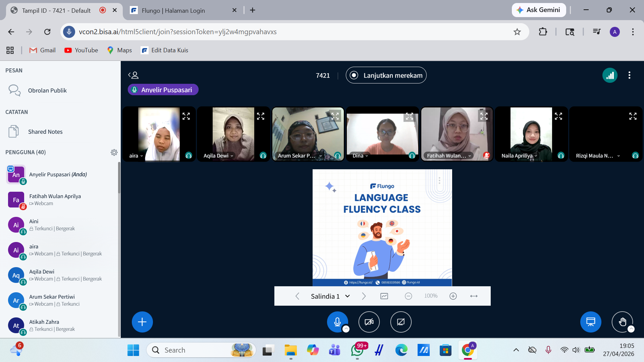
Task: Open the user list settings gear
Action: [x=114, y=152]
